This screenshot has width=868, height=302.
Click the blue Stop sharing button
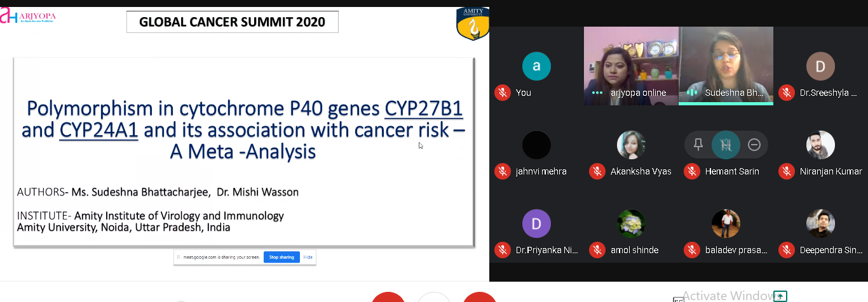(281, 257)
